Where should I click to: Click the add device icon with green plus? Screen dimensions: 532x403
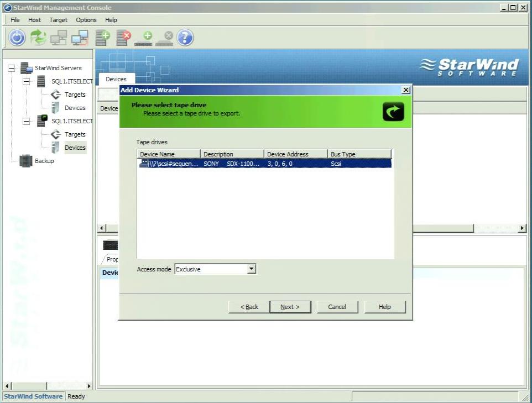(144, 39)
